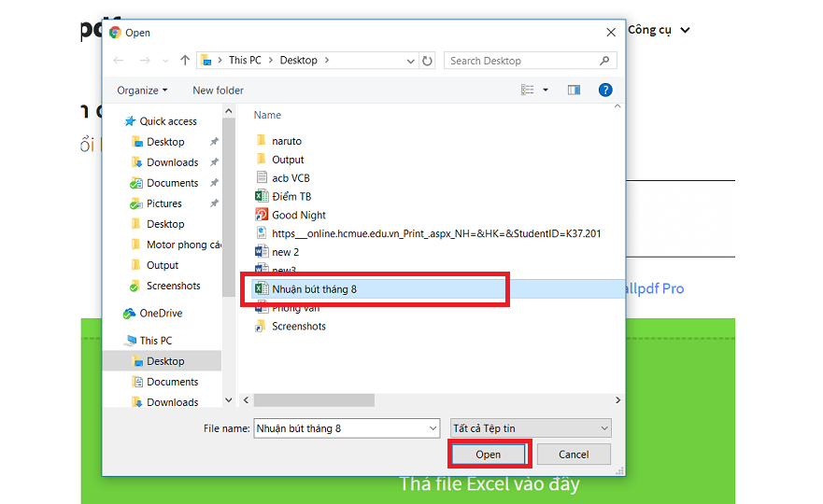Open the Công cụ menu on webpage

pyautogui.click(x=659, y=30)
